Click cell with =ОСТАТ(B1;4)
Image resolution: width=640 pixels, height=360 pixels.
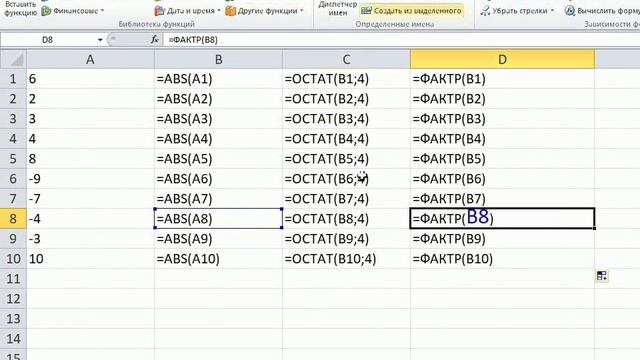tap(346, 79)
